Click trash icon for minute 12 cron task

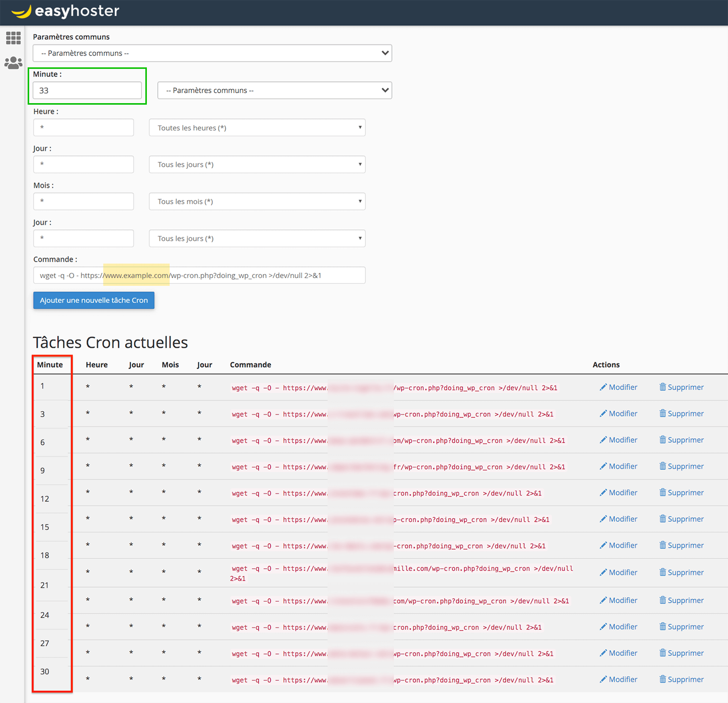pos(662,492)
